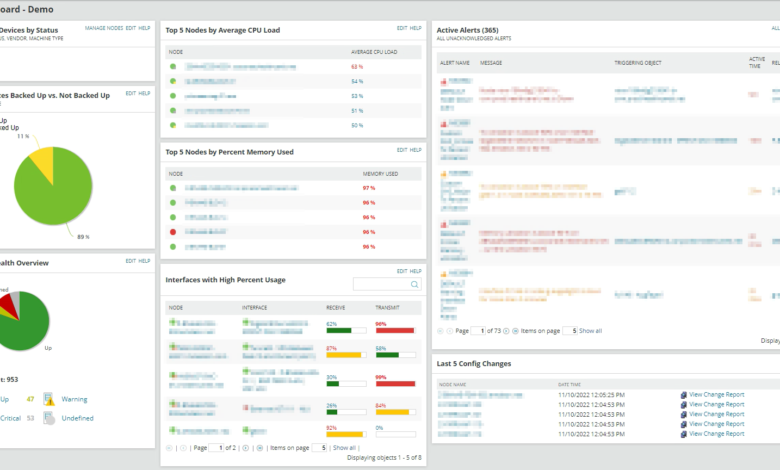Click EDIT in Top 5 Nodes by CPU Load
This screenshot has width=780, height=470.
click(x=402, y=28)
